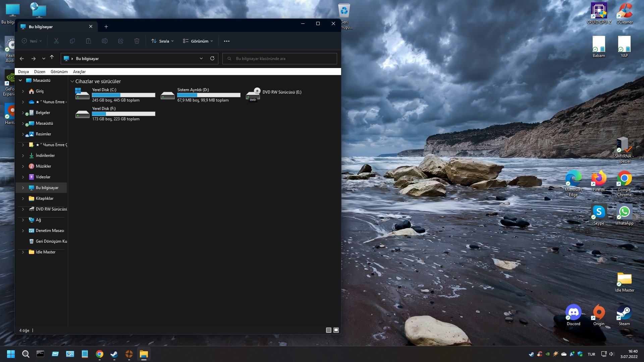Switch to details list view in status bar

click(328, 330)
